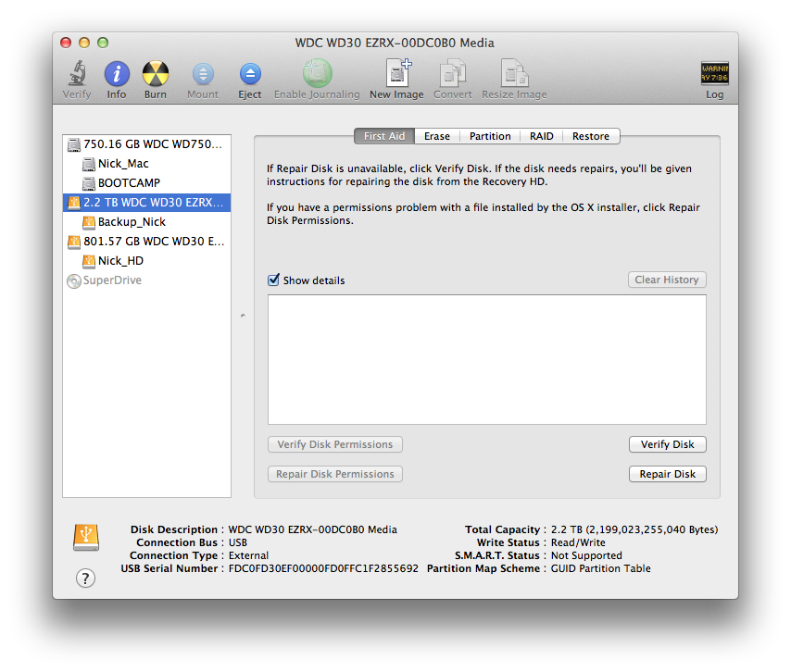Click the sidebar splitter handle dot
791x672 pixels.
(x=243, y=316)
